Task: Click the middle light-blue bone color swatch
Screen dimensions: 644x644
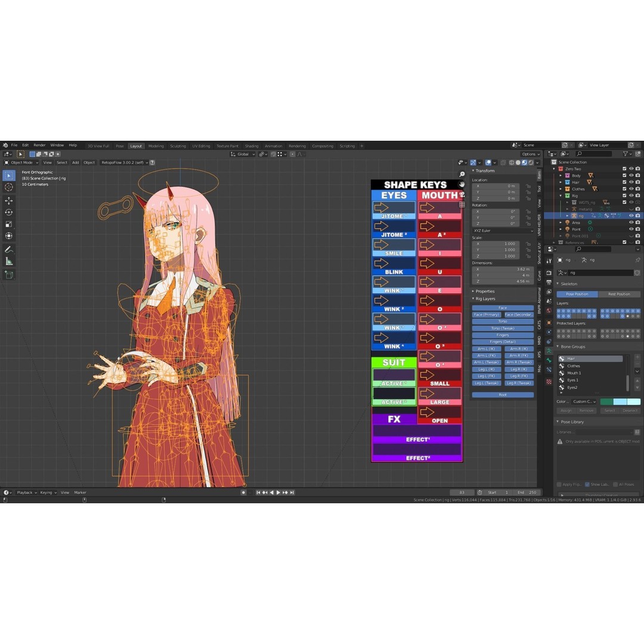Action: click(x=620, y=402)
